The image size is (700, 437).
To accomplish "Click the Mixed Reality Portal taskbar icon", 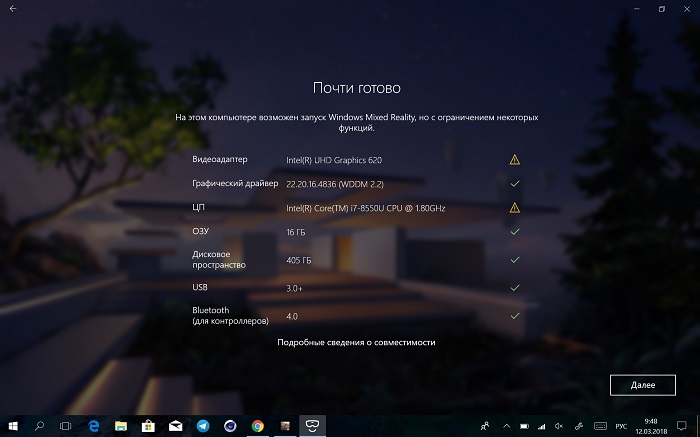I will (312, 426).
